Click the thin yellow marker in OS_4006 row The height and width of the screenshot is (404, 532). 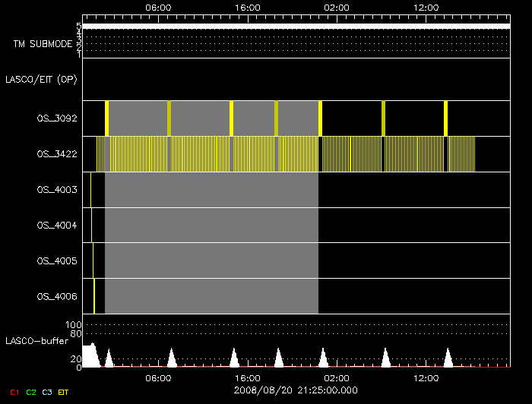(x=94, y=296)
